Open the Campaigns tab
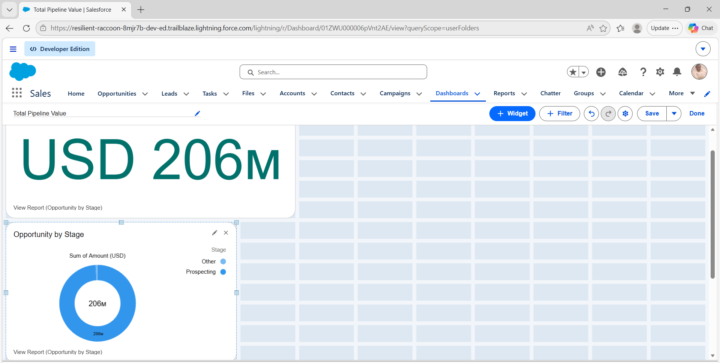720x363 pixels. coord(395,93)
